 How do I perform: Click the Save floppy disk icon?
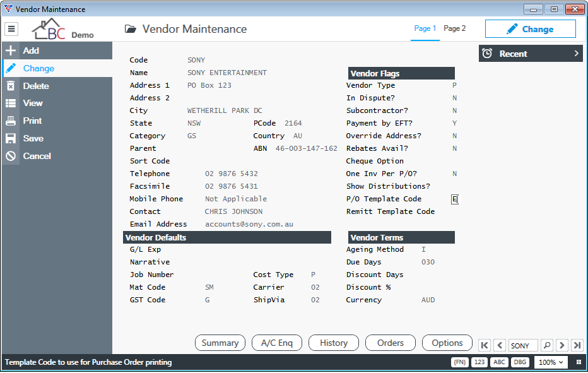pyautogui.click(x=11, y=138)
